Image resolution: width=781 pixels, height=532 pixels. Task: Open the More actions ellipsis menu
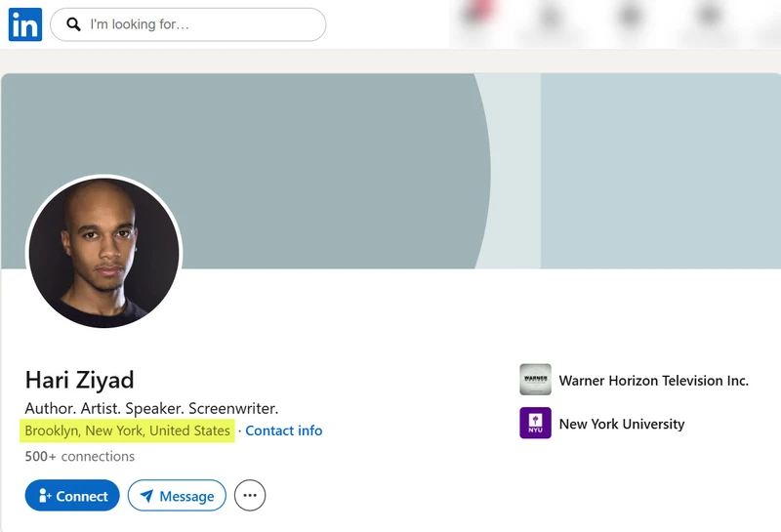[250, 495]
